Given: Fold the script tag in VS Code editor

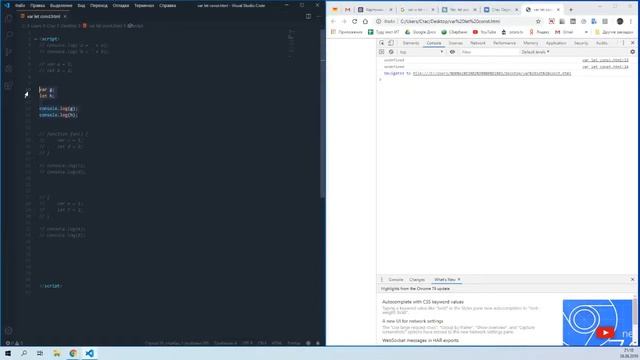Looking at the screenshot, I should tap(36, 39).
